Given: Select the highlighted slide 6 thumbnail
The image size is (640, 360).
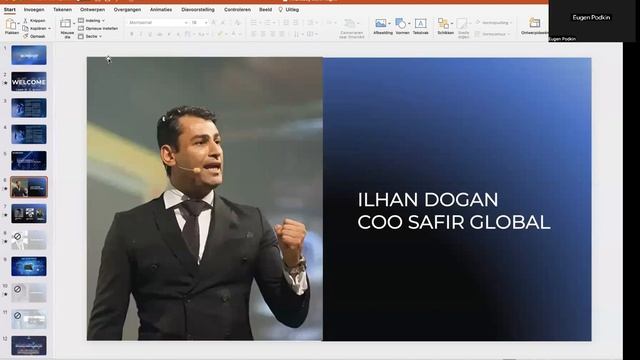Looking at the screenshot, I should [x=29, y=187].
